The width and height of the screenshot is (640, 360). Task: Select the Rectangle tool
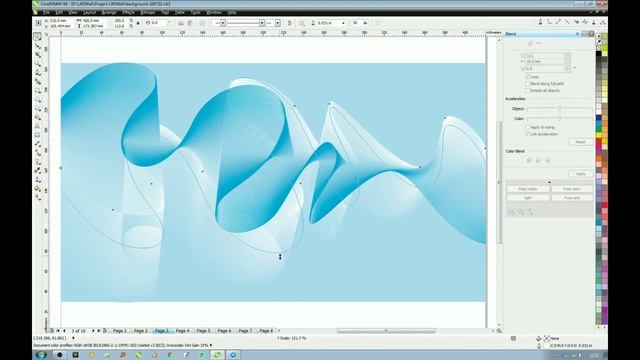tap(38, 91)
